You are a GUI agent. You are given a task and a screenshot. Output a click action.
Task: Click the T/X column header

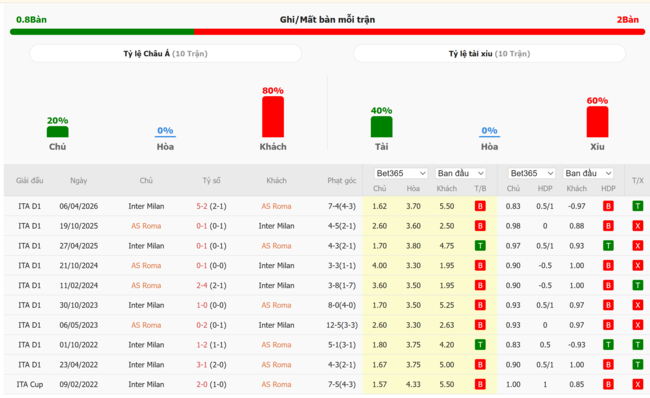(638, 180)
